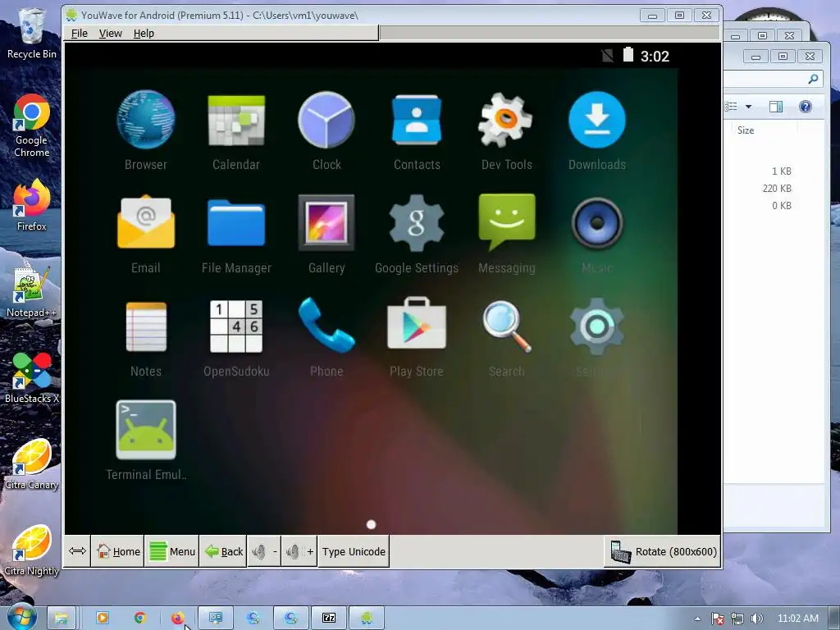Image resolution: width=840 pixels, height=630 pixels.
Task: Open Google Settings app
Action: tap(416, 223)
